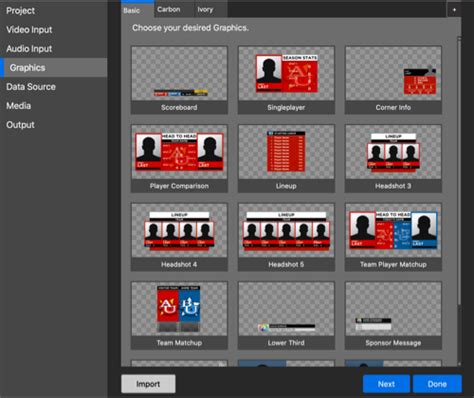The width and height of the screenshot is (474, 398).
Task: Select the Headshot 5 graphic
Action: click(x=286, y=237)
